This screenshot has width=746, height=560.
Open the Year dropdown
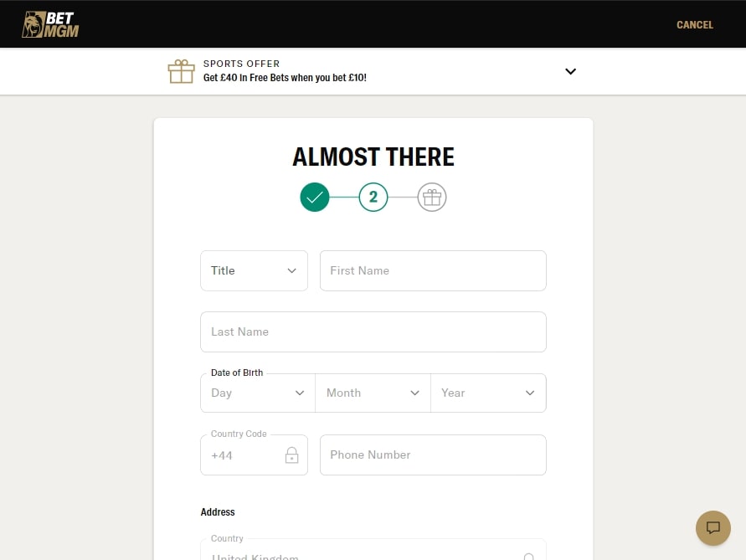[488, 393]
